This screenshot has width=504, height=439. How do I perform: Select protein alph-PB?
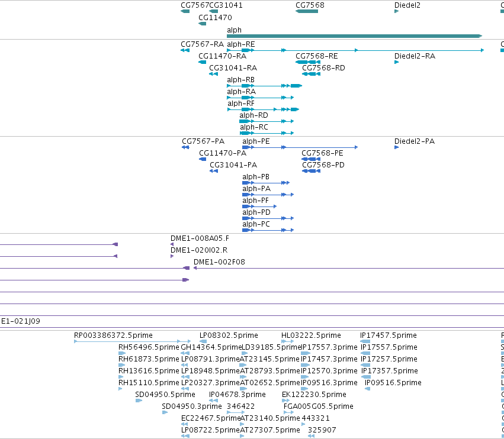click(x=266, y=183)
